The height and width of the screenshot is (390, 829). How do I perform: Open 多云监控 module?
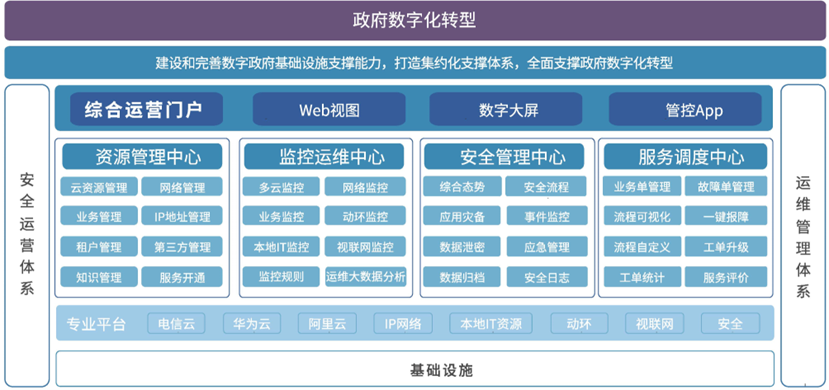(281, 187)
